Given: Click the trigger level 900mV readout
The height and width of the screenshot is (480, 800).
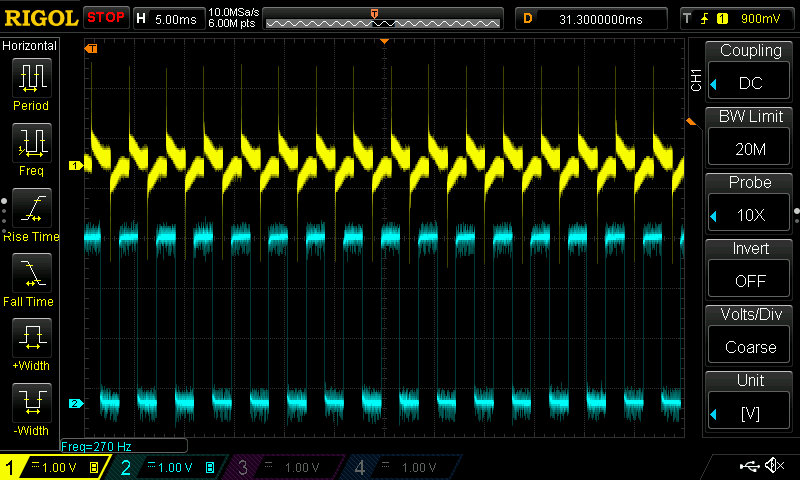Looking at the screenshot, I should coord(760,19).
